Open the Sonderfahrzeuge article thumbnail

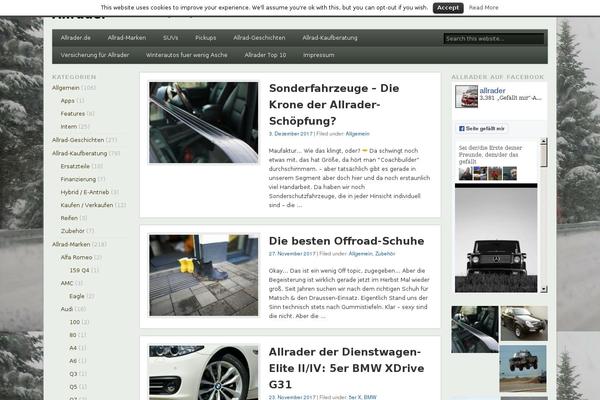204,122
